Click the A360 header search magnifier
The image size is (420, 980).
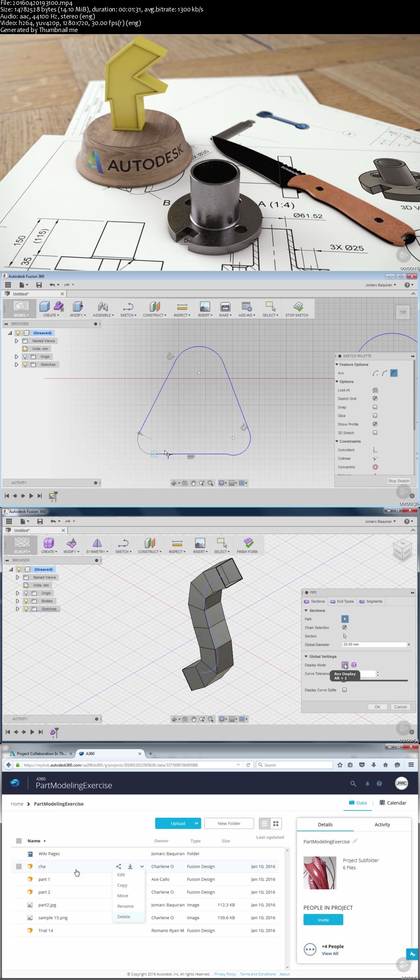pyautogui.click(x=353, y=783)
